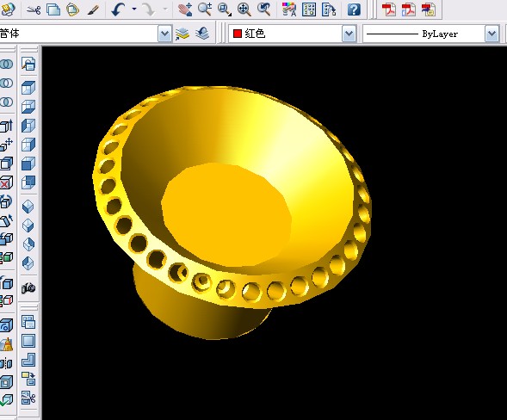Click the Undo arrow button

click(x=118, y=9)
